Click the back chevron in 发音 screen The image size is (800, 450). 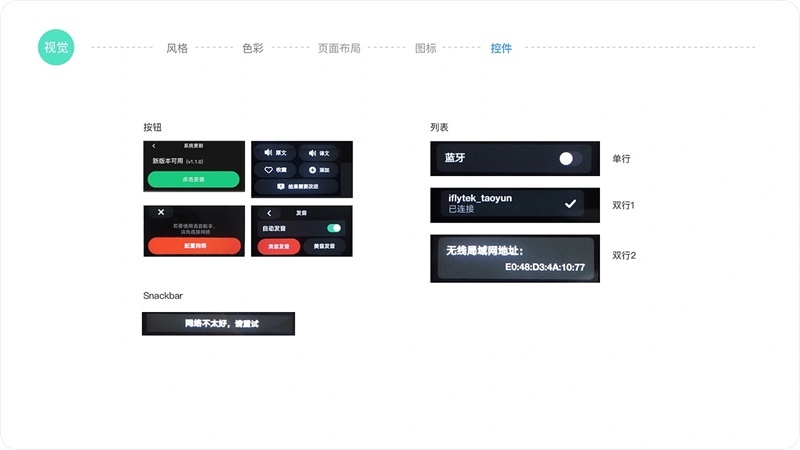tap(269, 213)
